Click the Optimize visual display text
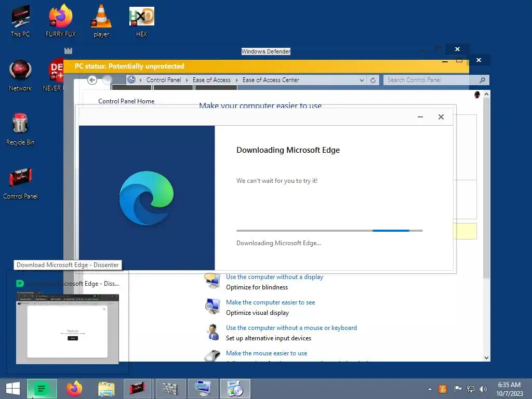 [x=257, y=312]
